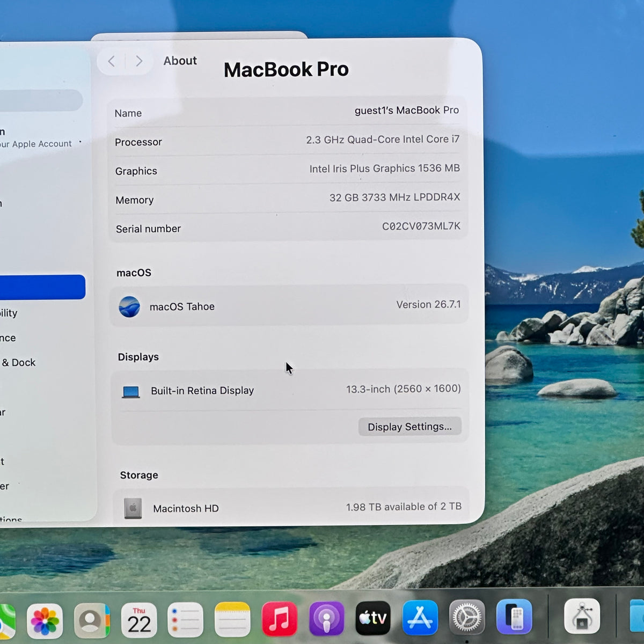The image size is (644, 644).
Task: Click the macOS Tahoe logo icon
Action: (x=129, y=307)
